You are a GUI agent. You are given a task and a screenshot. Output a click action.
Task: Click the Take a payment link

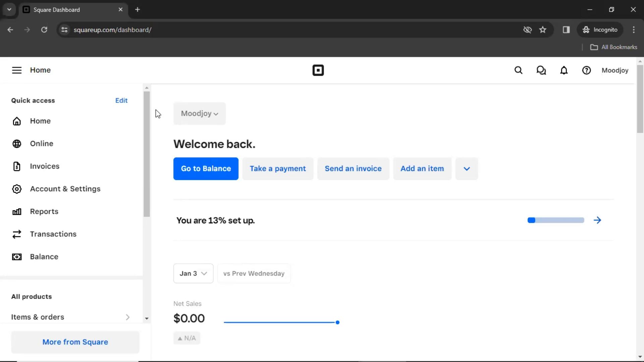(278, 168)
